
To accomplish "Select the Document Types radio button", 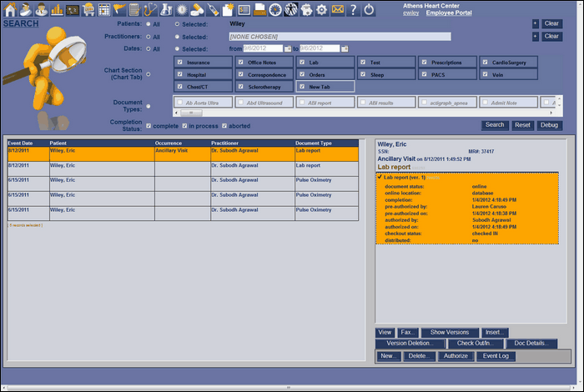I will coord(149,106).
